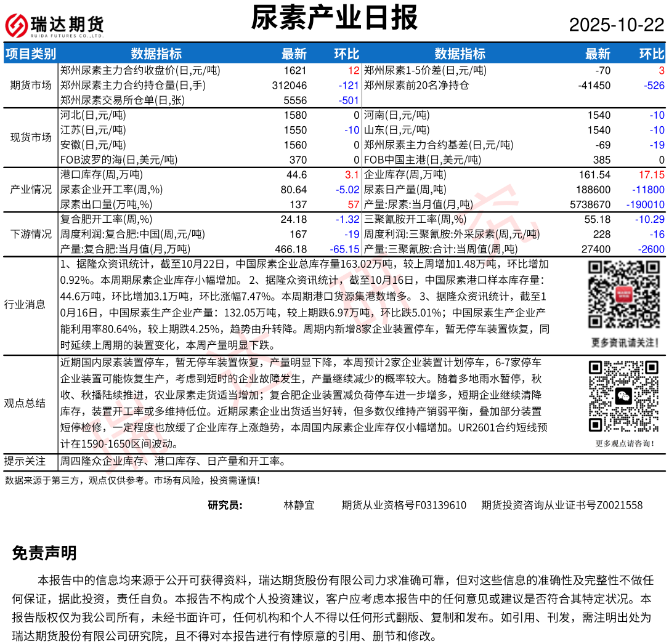
Task: Click the Ruida Futures logo
Action: (54, 25)
